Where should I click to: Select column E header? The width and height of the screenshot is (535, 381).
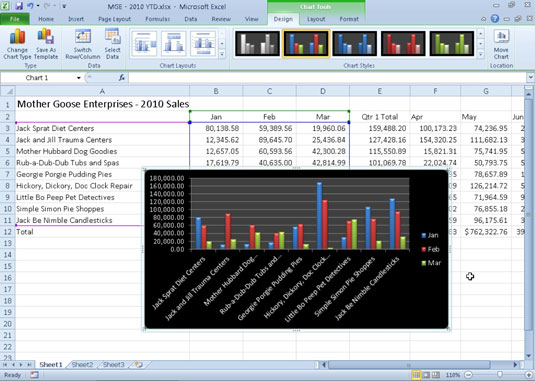click(379, 91)
